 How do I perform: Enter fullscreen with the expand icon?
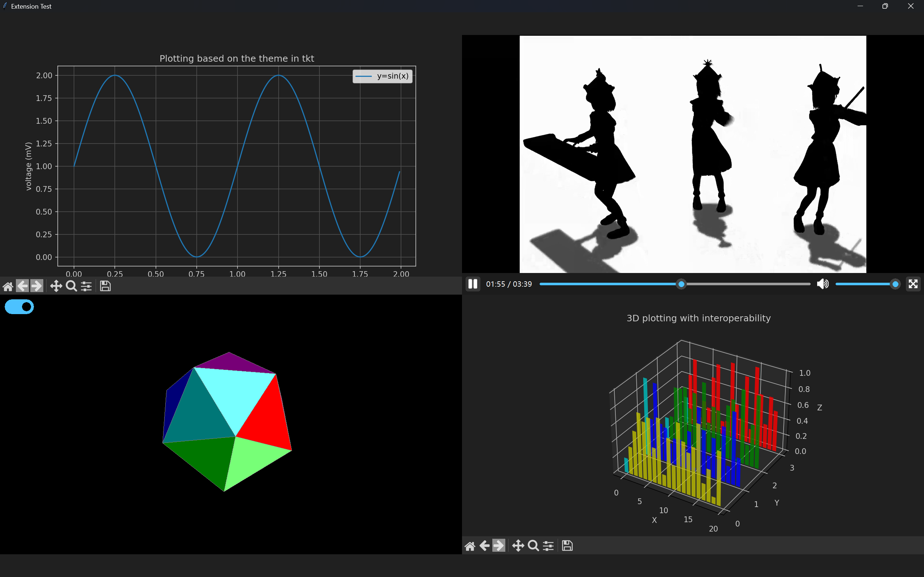click(913, 284)
